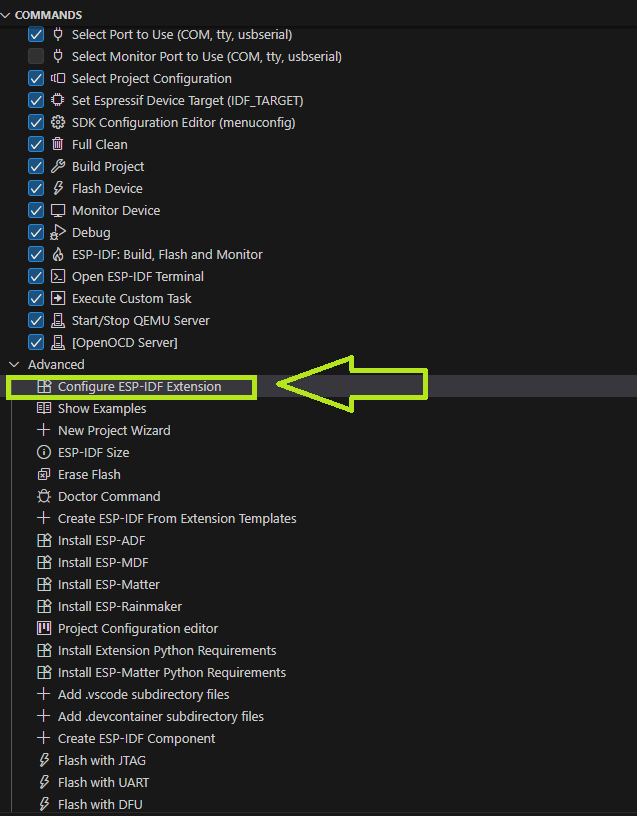637x816 pixels.
Task: Click the Debug bug-play icon
Action: 58,233
